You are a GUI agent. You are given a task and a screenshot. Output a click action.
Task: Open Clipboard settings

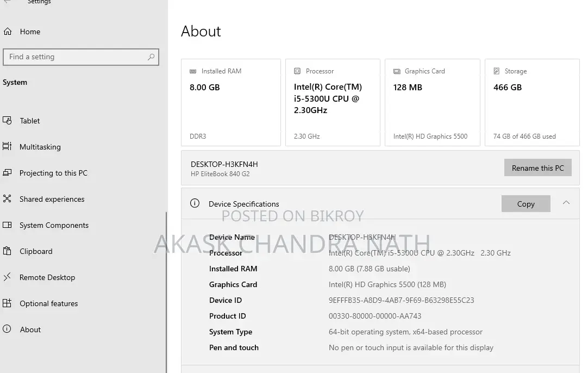[x=36, y=251]
